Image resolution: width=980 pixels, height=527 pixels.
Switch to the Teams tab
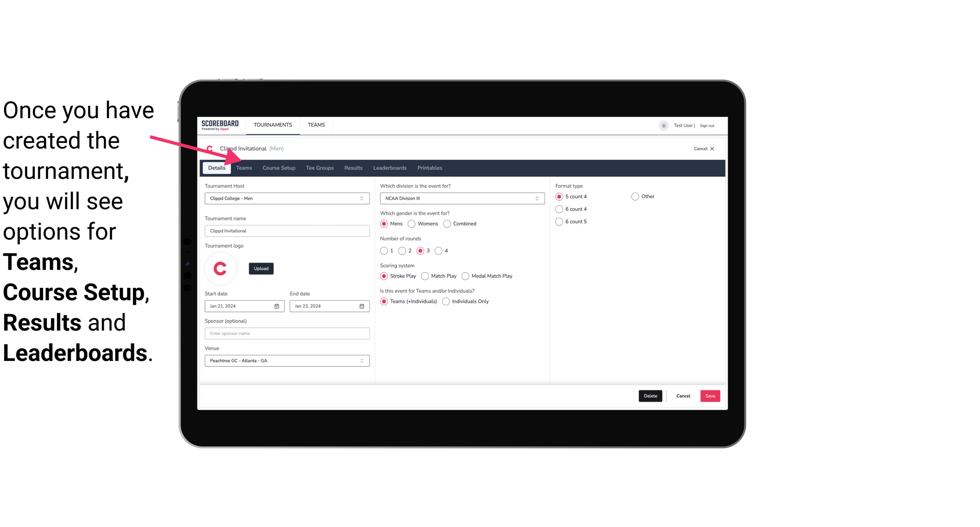(243, 167)
